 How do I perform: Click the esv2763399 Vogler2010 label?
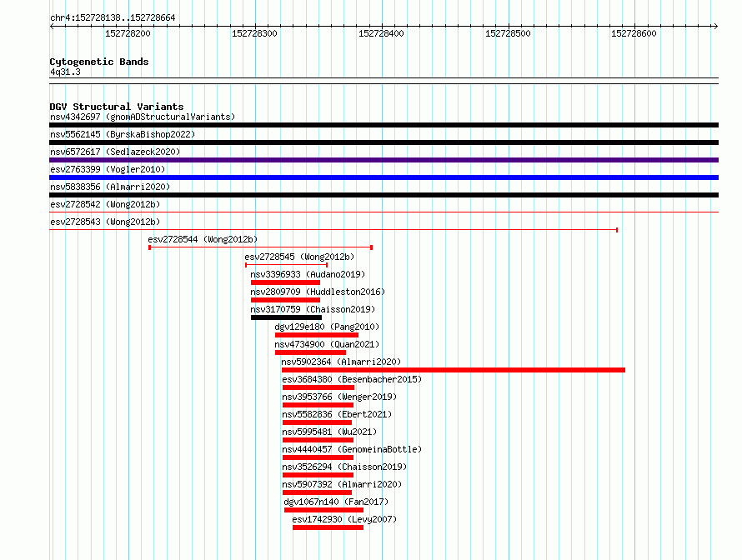108,169
